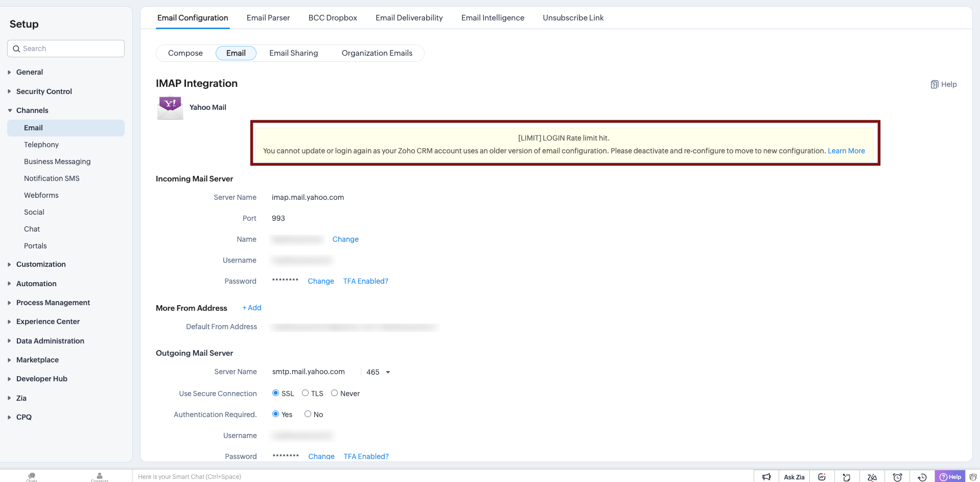The image size is (980, 482).
Task: Select Never for secure connection
Action: tap(334, 393)
